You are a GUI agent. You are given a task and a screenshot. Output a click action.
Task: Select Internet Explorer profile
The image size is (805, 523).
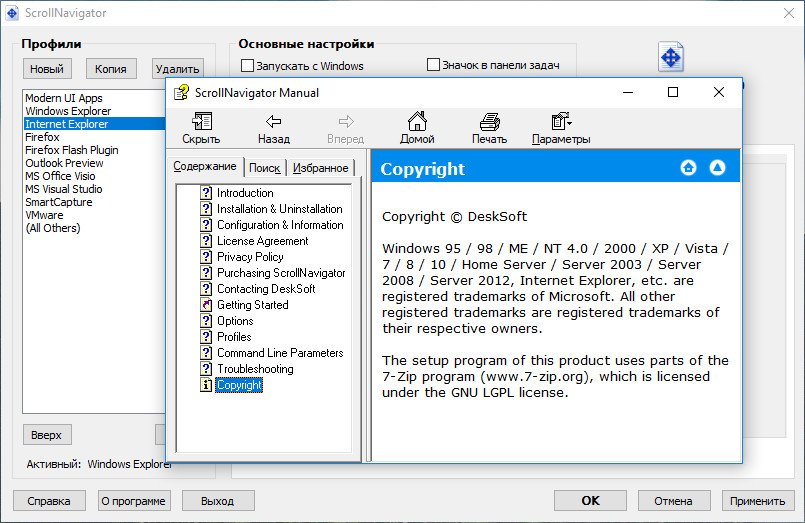point(95,124)
